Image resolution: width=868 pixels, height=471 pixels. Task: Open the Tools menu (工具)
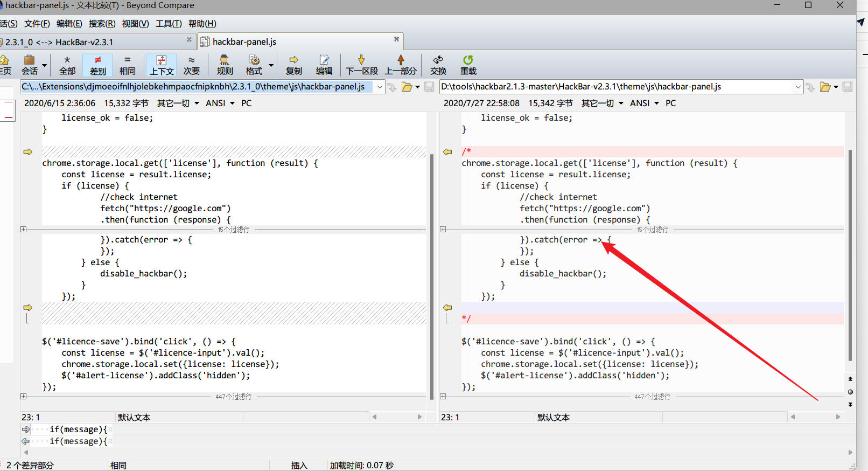169,24
